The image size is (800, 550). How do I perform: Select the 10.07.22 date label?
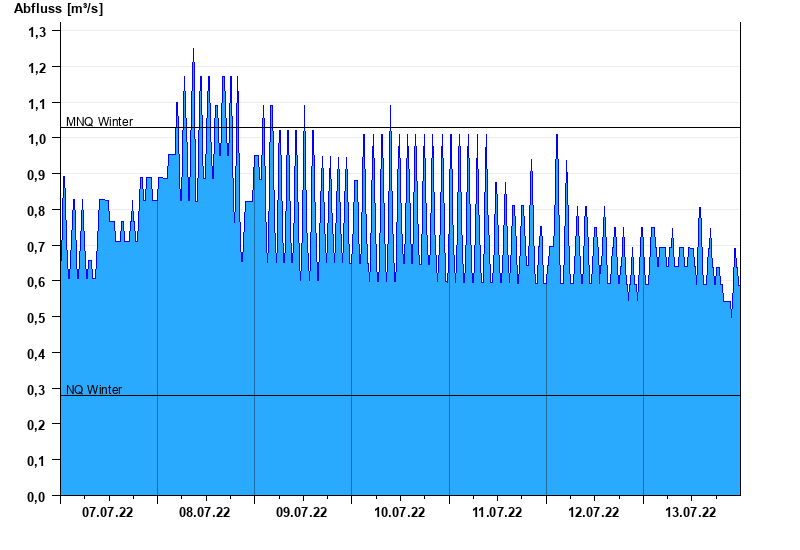pos(399,512)
